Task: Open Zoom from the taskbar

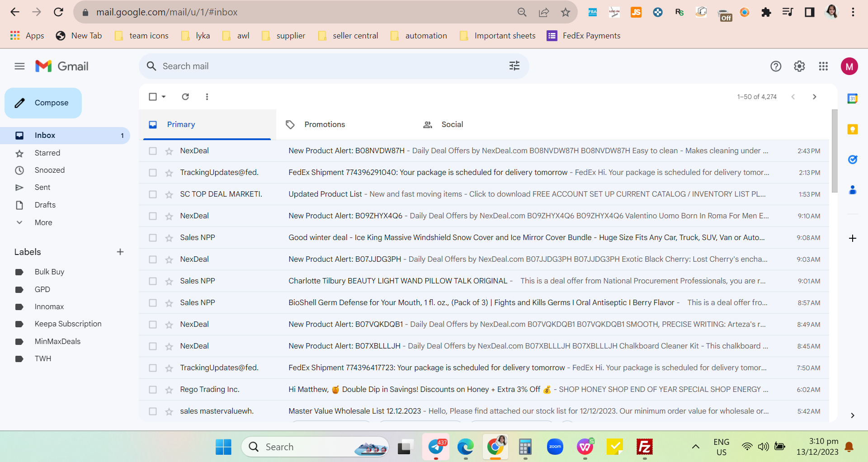Action: pyautogui.click(x=555, y=447)
